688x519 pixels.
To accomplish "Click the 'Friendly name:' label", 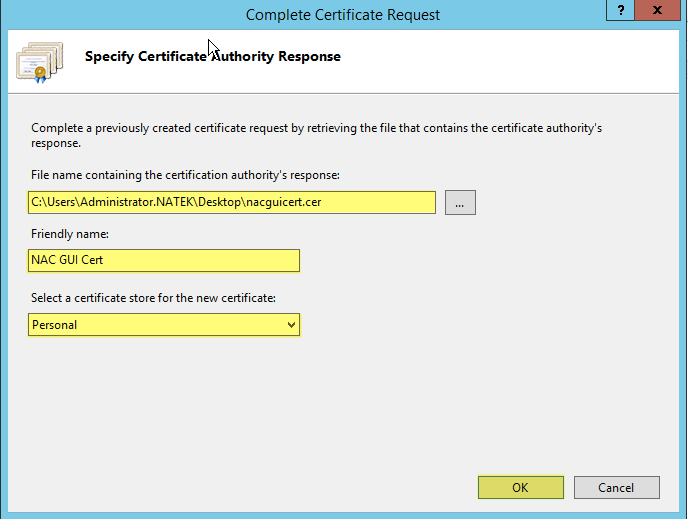I will pyautogui.click(x=70, y=234).
